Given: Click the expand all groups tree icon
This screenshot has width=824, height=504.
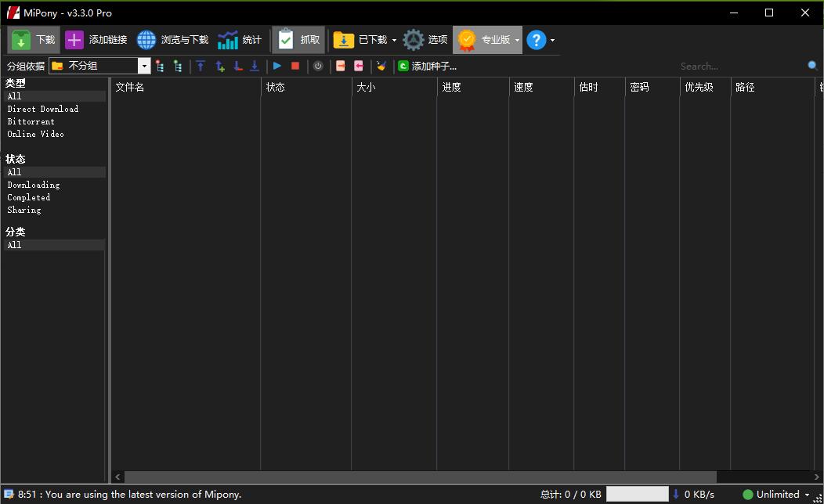Looking at the screenshot, I should [178, 67].
